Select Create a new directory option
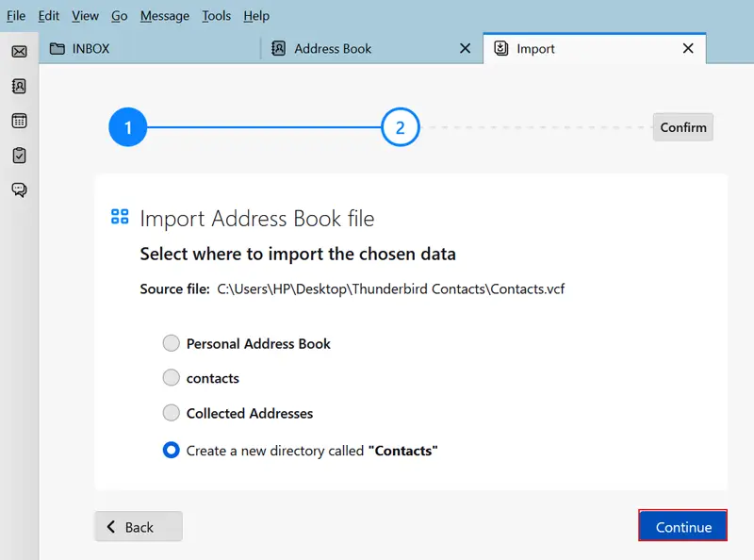 (171, 451)
